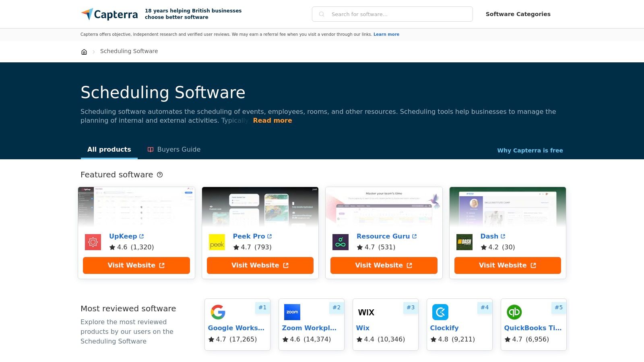Image resolution: width=644 pixels, height=362 pixels.
Task: Go to home via breadcrumb house icon
Action: coord(84,51)
